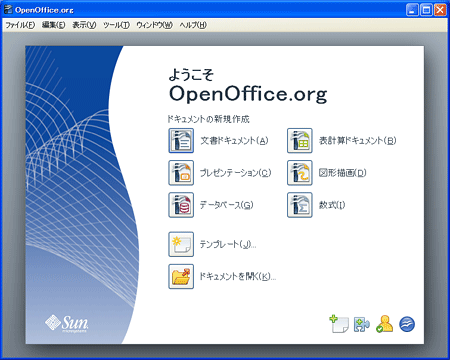This screenshot has height=360, width=450.
Task: Click the ドキュメントを開く(K)... label
Action: point(238,276)
